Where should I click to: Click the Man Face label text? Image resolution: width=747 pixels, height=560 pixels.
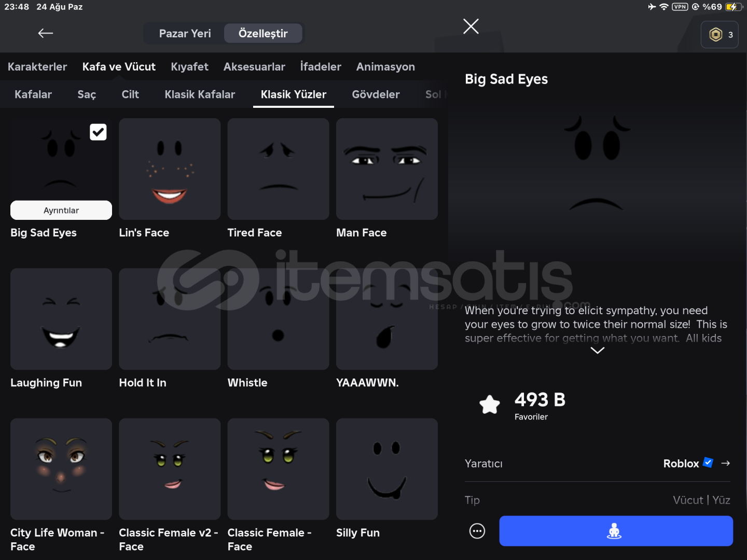tap(362, 233)
